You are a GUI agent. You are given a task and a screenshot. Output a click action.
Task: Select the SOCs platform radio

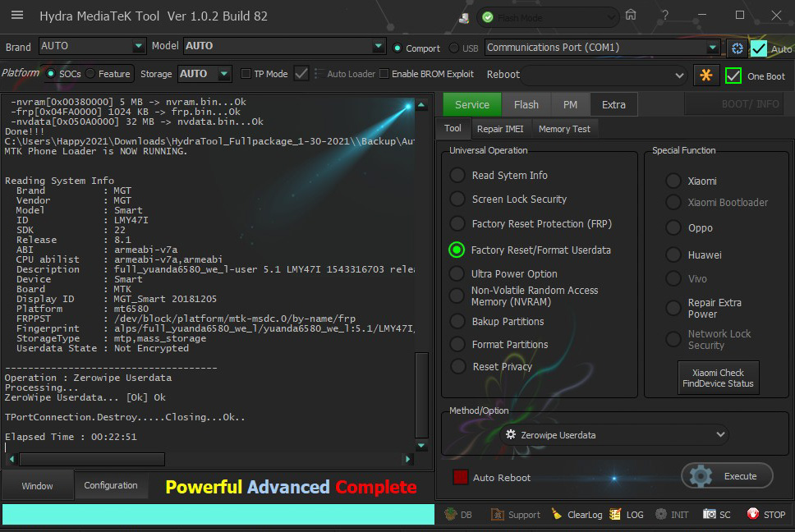[50, 74]
